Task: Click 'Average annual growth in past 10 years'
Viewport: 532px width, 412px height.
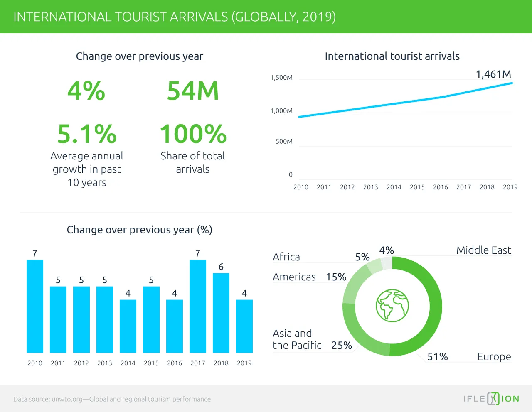Action: point(87,169)
